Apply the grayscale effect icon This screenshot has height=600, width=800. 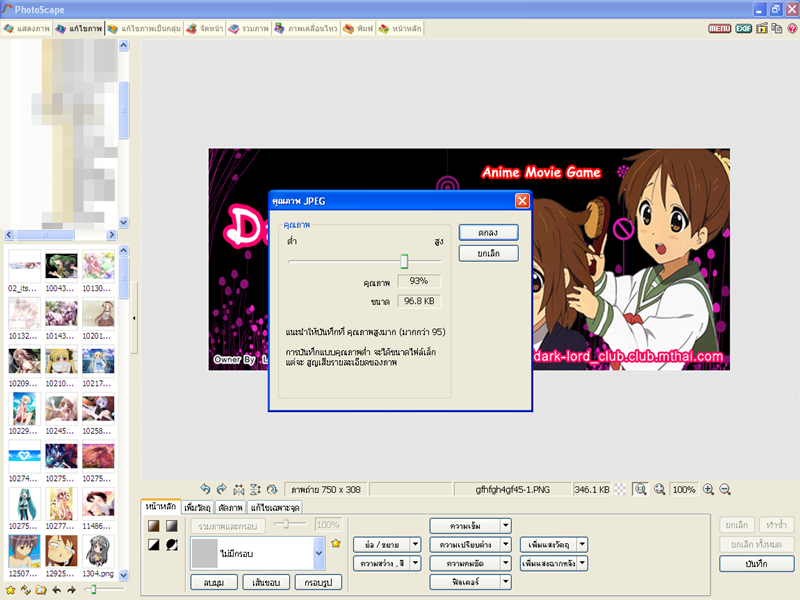[171, 526]
